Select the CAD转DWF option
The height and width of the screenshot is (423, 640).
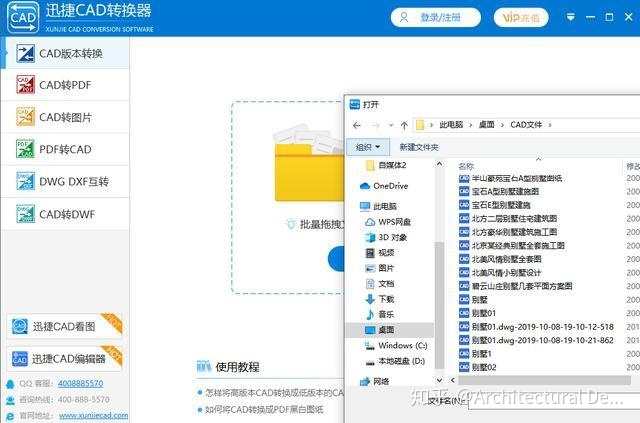65,214
